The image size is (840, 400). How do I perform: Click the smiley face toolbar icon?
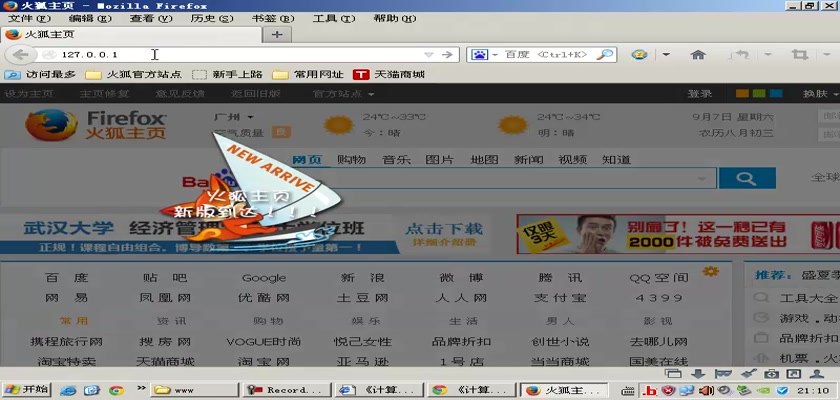pyautogui.click(x=639, y=55)
